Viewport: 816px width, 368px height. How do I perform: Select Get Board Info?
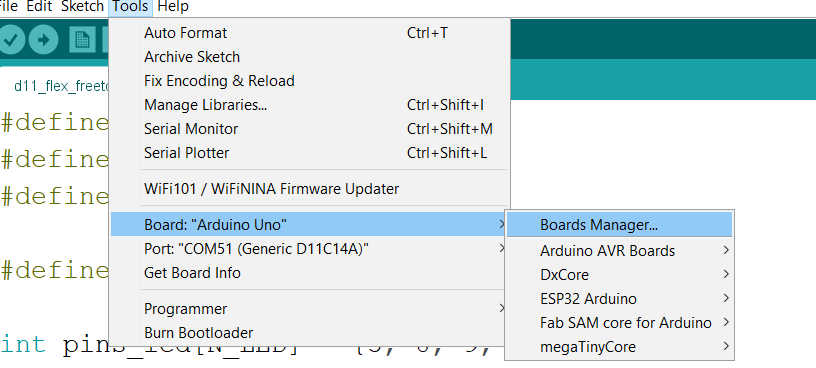point(309,273)
